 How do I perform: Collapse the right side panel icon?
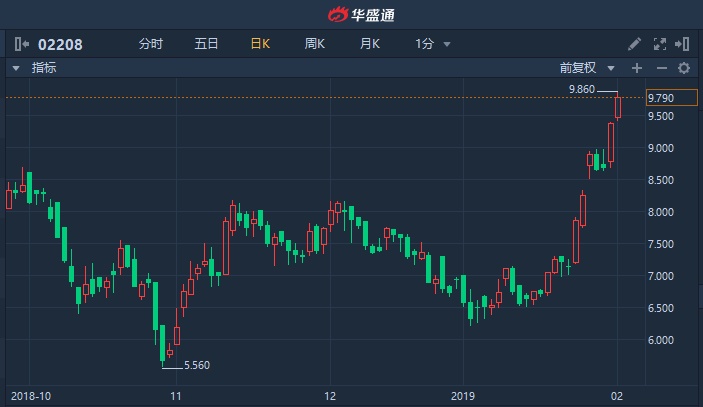pos(682,44)
